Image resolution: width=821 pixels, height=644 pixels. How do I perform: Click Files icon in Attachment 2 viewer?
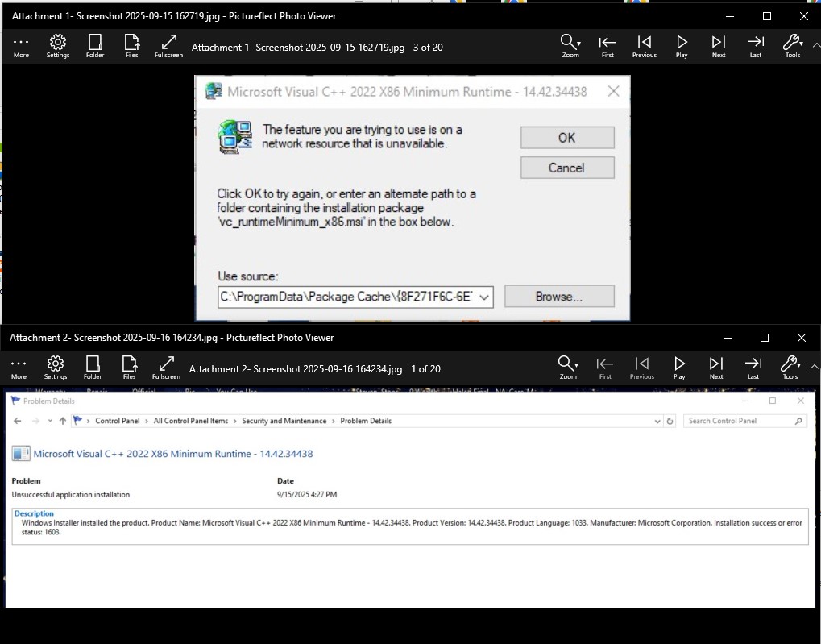click(x=130, y=368)
